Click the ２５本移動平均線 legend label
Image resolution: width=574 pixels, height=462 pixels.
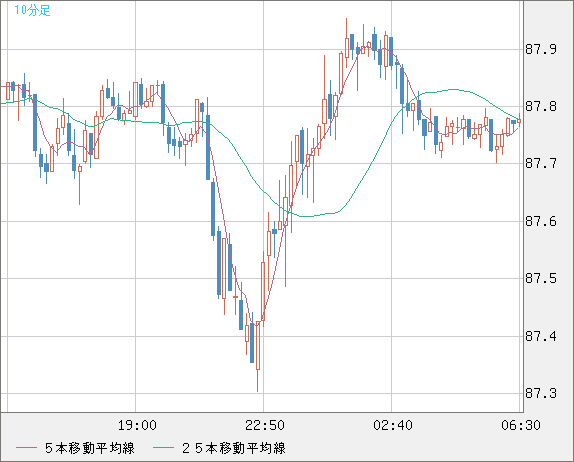(234, 448)
